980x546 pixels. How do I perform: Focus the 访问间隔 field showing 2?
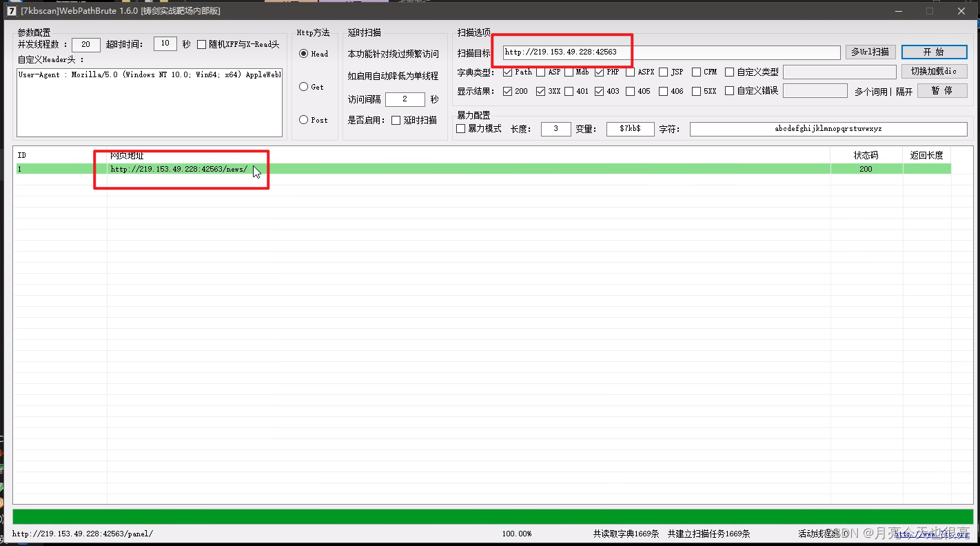[x=405, y=99]
